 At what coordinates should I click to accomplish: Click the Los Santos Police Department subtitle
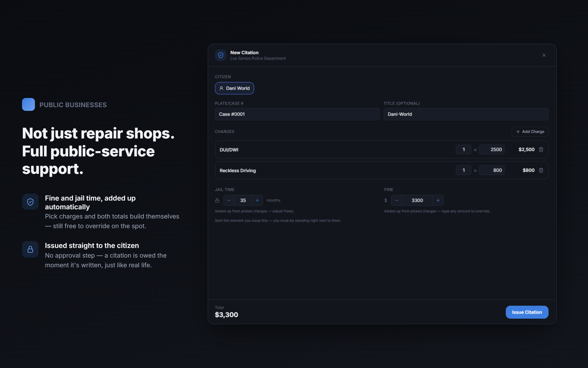coord(258,58)
